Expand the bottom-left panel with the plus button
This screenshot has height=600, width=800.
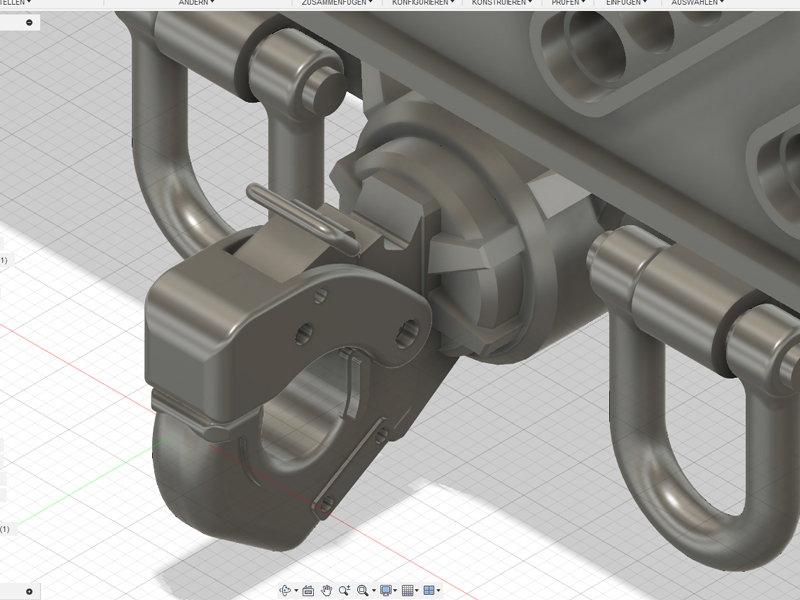pyautogui.click(x=29, y=591)
